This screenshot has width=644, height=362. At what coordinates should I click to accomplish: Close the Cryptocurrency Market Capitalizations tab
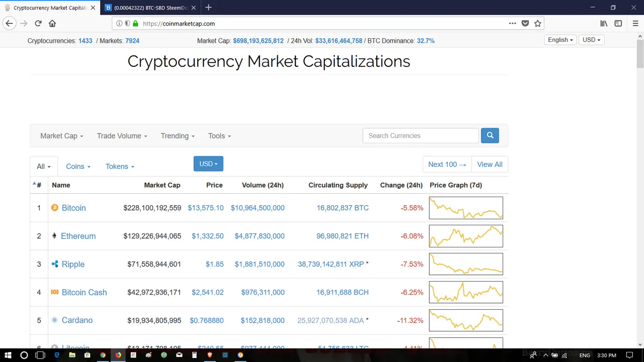93,8
